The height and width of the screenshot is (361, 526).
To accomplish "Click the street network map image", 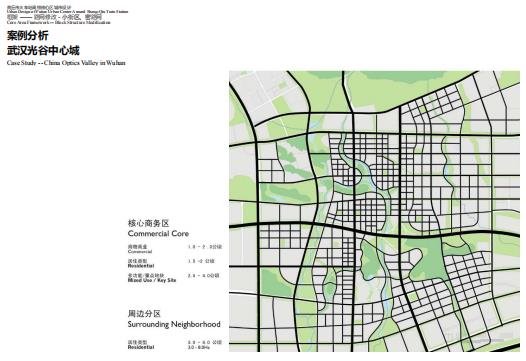I will coord(374,211).
